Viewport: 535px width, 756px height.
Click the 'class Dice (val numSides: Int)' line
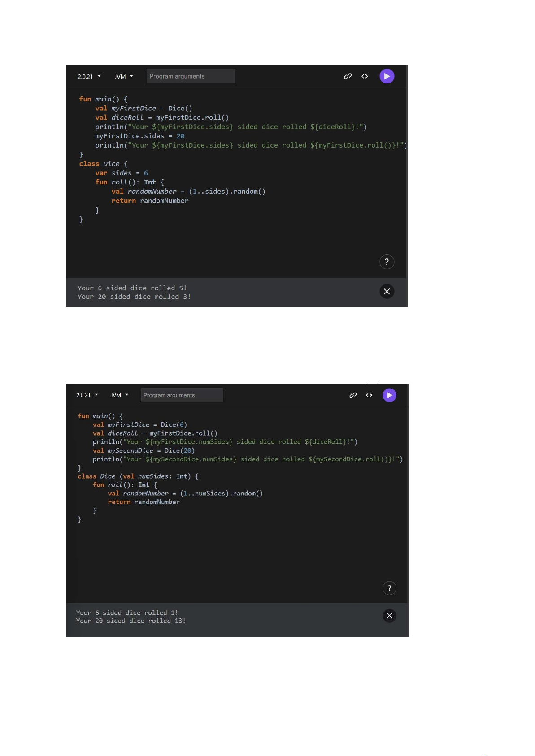pos(138,476)
